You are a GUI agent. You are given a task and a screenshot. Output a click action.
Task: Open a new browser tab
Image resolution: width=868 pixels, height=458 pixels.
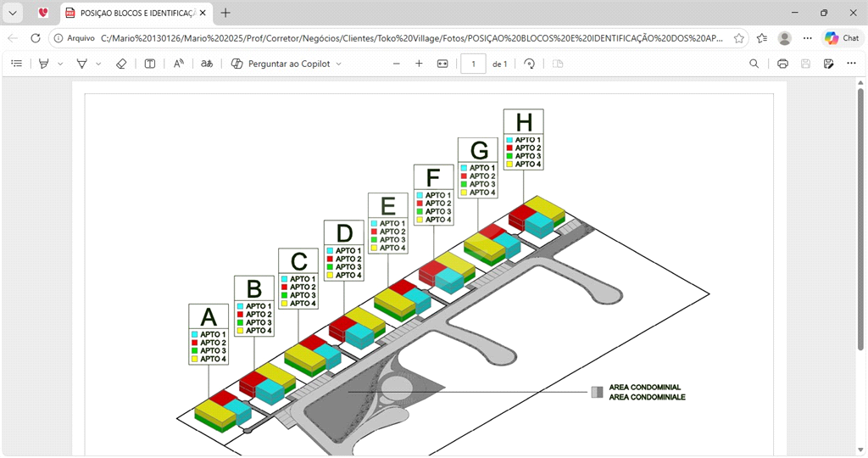click(225, 13)
